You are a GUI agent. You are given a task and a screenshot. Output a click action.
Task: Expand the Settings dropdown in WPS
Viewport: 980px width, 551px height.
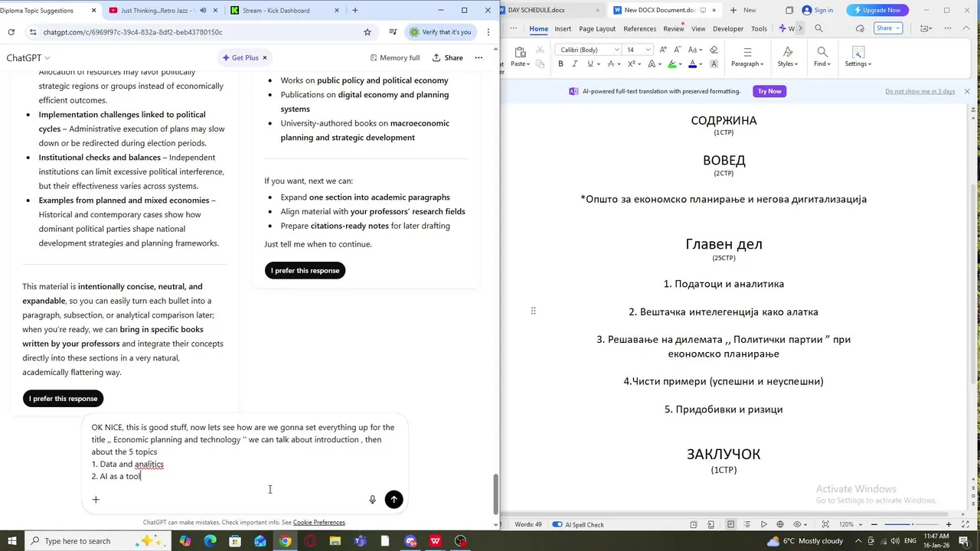point(858,64)
